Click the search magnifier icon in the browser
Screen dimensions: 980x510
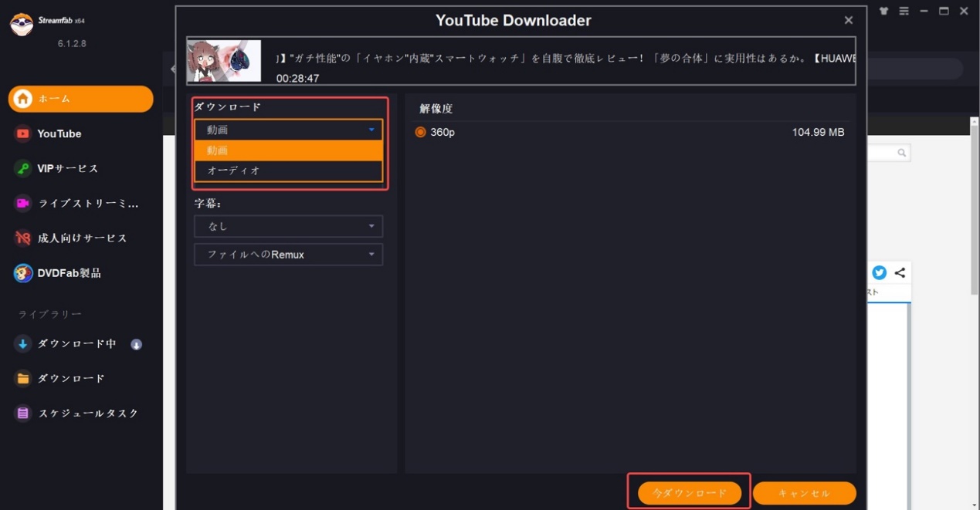(x=901, y=154)
